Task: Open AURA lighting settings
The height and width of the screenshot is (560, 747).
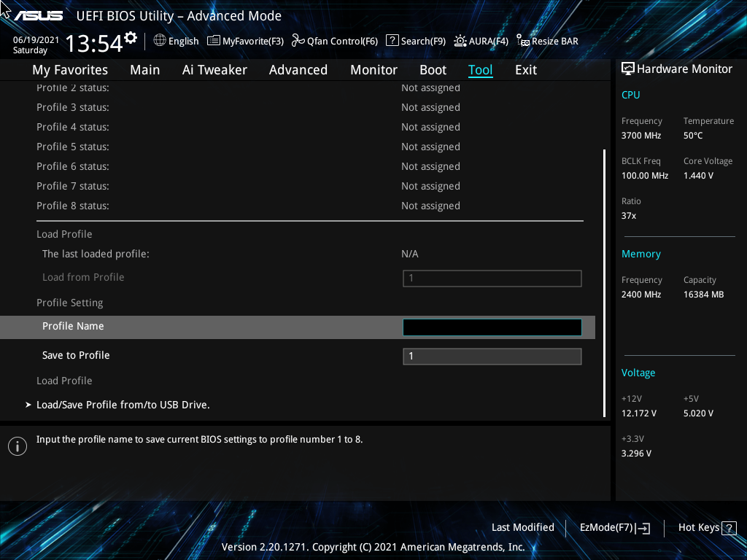Action: tap(481, 41)
